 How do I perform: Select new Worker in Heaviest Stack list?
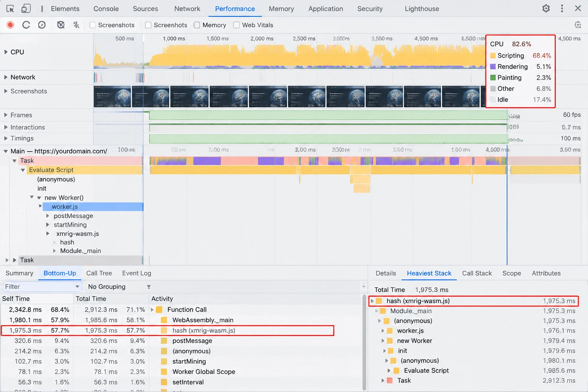click(x=414, y=341)
